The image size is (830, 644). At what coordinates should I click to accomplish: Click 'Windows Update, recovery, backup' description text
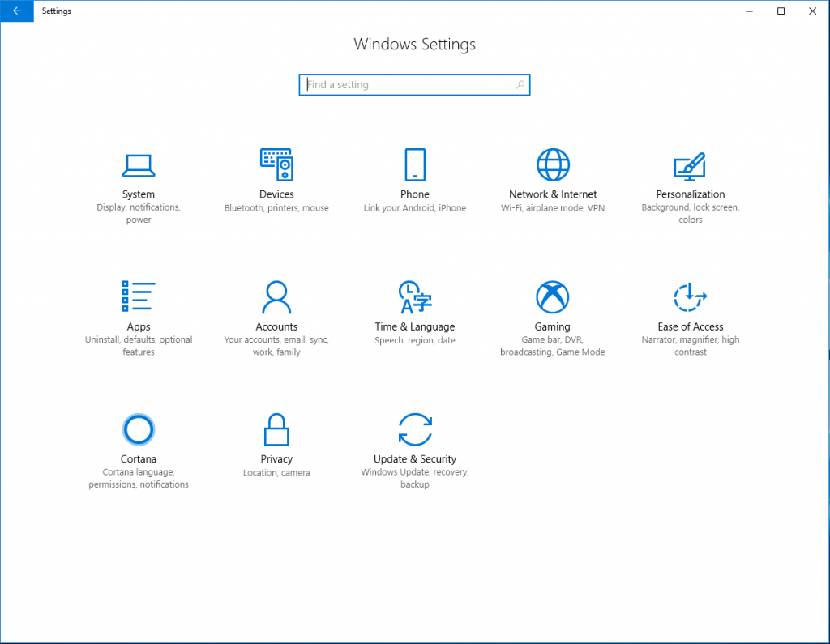pyautogui.click(x=415, y=479)
